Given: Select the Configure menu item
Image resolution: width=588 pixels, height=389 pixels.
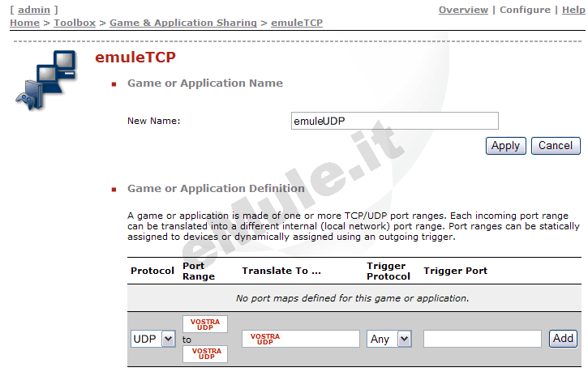Looking at the screenshot, I should point(525,10).
